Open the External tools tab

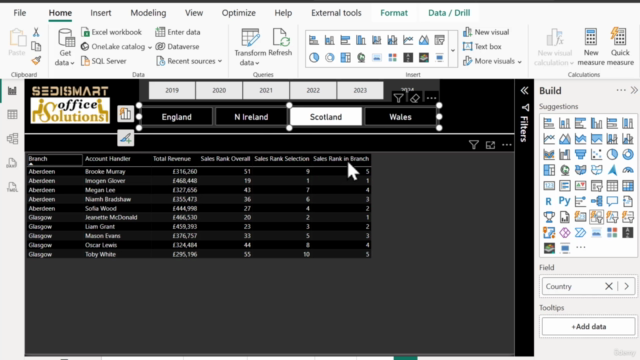[x=336, y=13]
